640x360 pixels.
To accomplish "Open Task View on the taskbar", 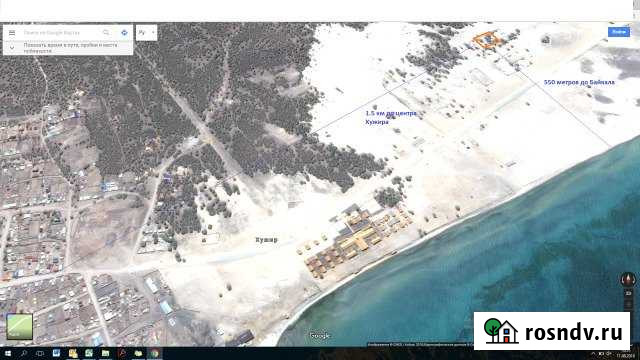I will tap(40, 353).
